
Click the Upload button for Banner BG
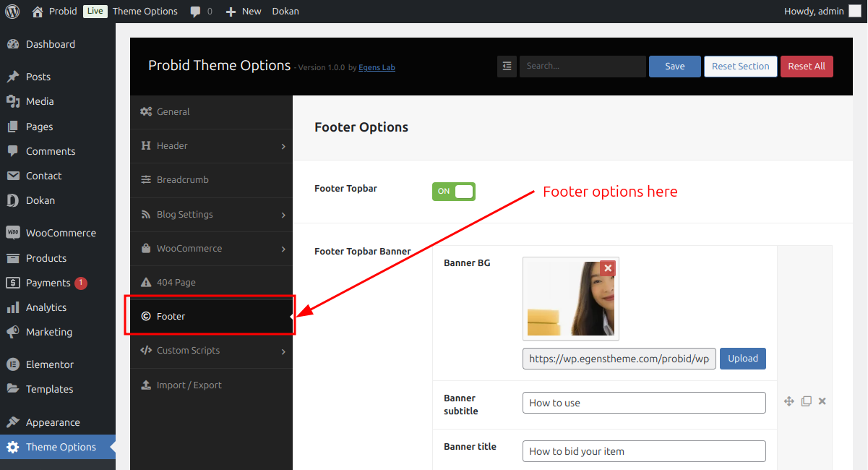(743, 359)
